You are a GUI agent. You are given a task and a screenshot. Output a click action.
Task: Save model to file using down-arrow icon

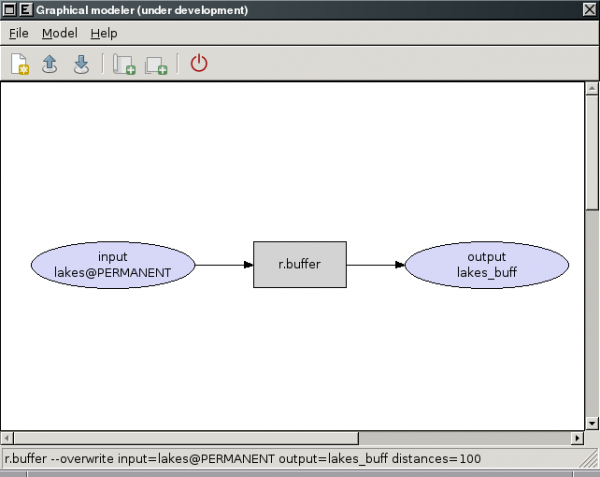81,64
